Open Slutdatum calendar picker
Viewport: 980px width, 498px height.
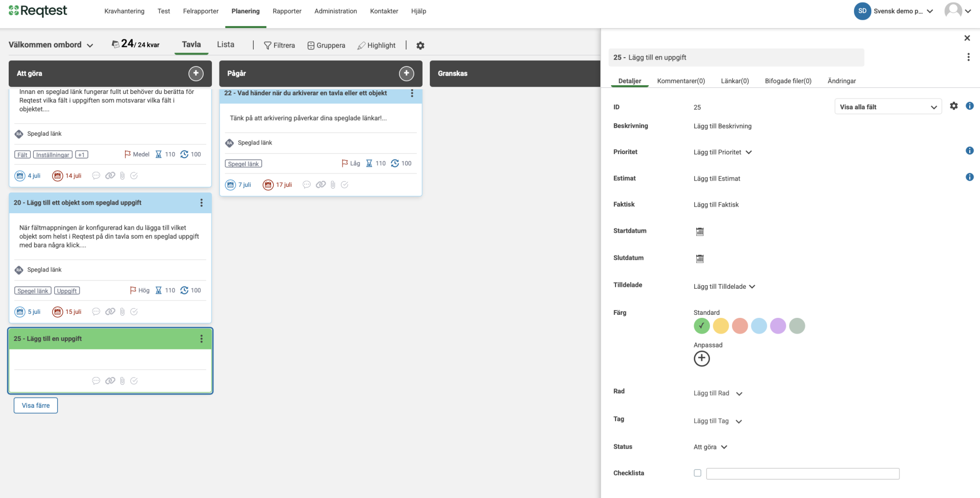click(x=700, y=259)
